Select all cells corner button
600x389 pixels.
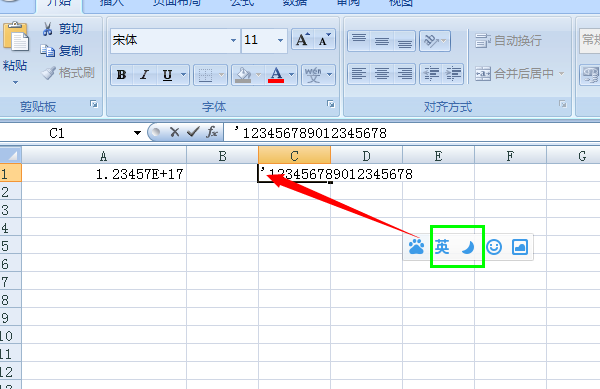pyautogui.click(x=11, y=155)
